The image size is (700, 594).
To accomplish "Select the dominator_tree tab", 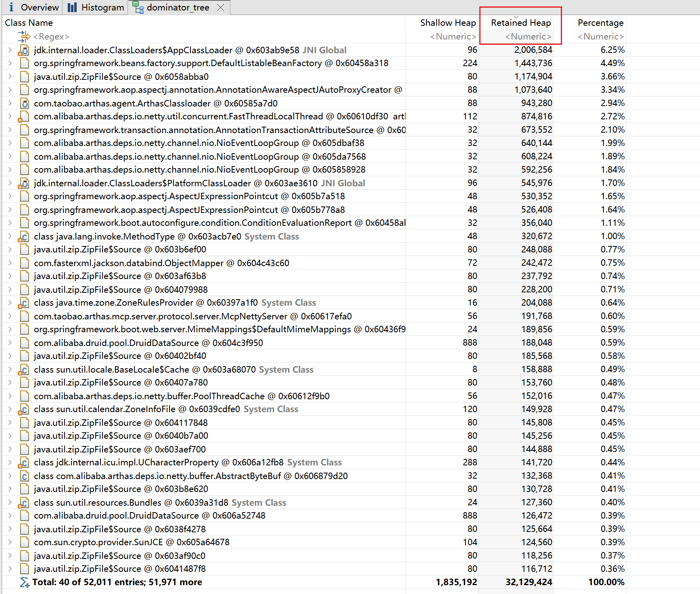I will click(178, 7).
